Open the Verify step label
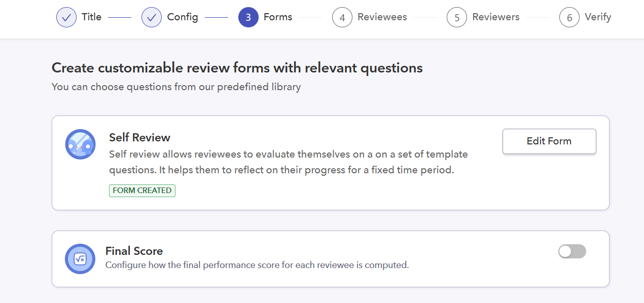 pyautogui.click(x=598, y=17)
